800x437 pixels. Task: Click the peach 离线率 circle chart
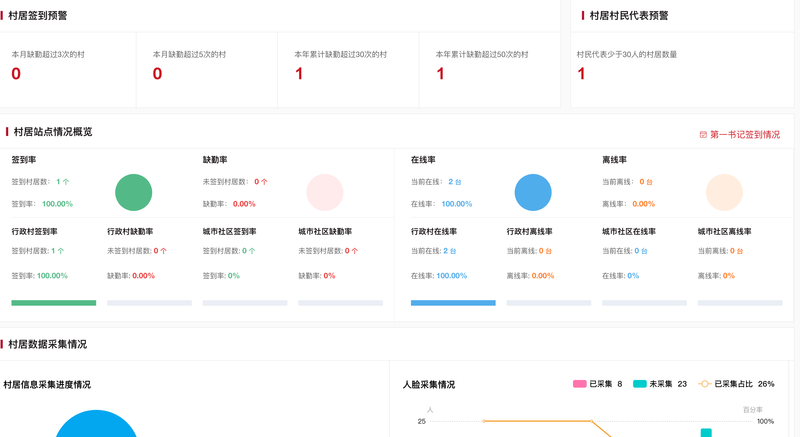(724, 192)
